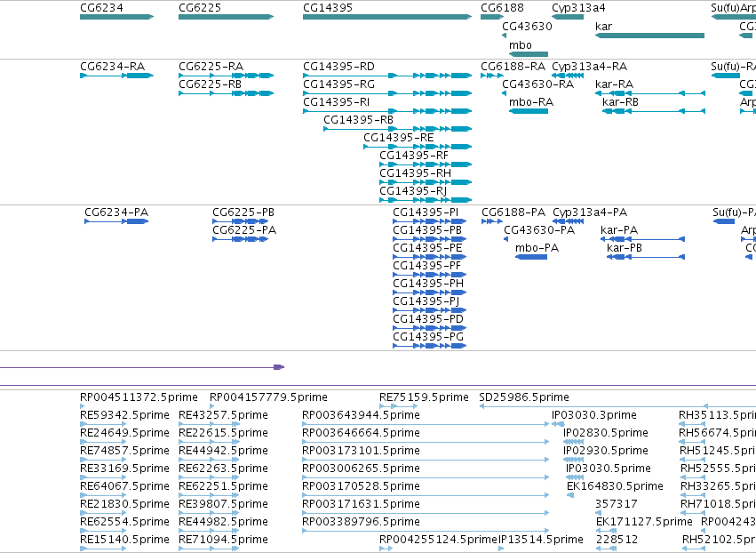Open transcript CG6188-RA

513,67
